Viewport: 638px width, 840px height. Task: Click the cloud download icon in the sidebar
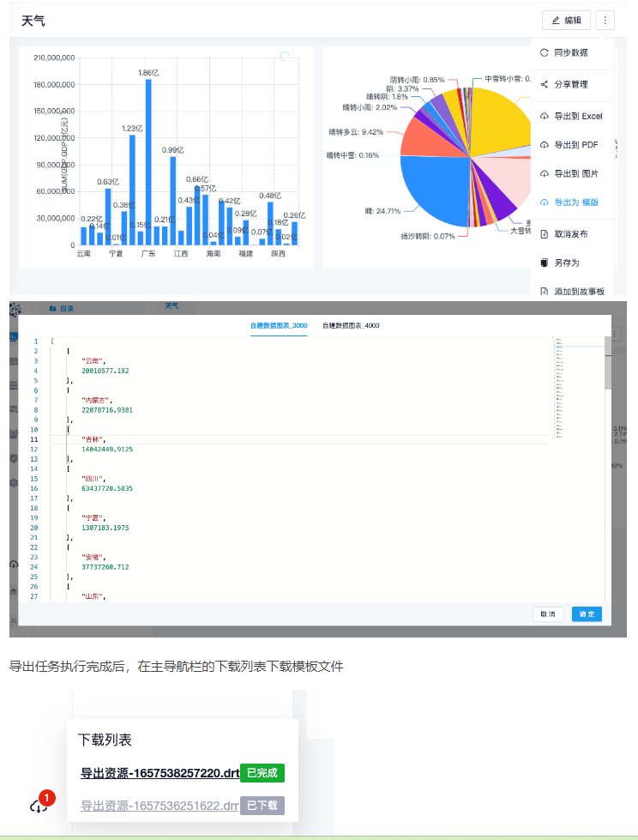coord(14,564)
